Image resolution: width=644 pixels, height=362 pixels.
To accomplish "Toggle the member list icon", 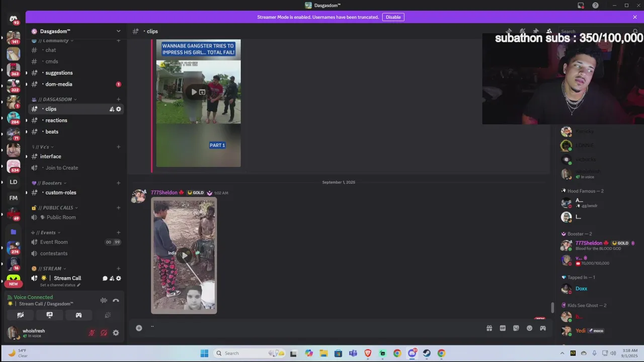I will point(549,31).
